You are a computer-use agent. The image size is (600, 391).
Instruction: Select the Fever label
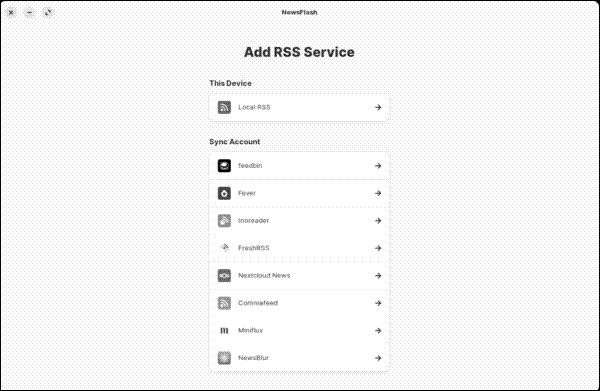click(247, 193)
